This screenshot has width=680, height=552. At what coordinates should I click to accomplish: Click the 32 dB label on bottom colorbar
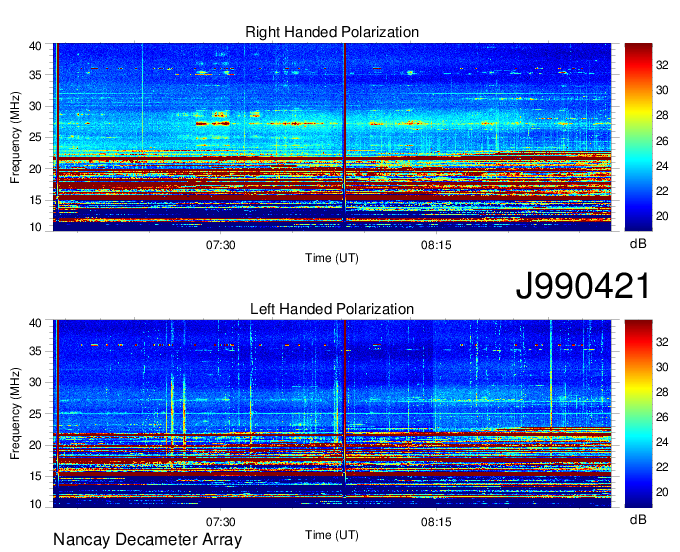(662, 342)
